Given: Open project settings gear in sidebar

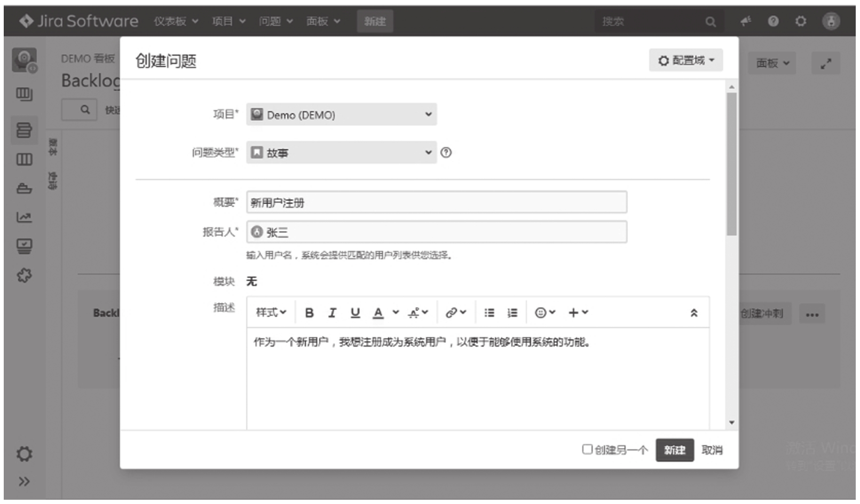Looking at the screenshot, I should point(24,454).
